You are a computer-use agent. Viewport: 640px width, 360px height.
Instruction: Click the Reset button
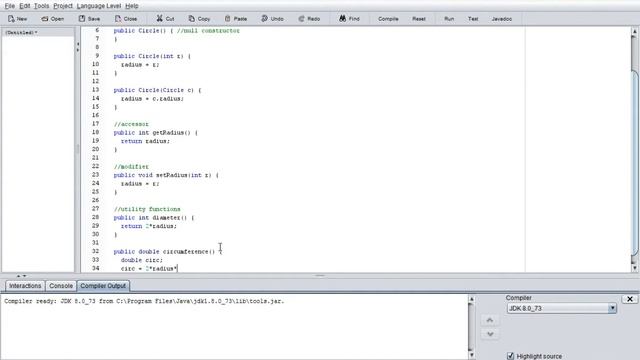tap(419, 19)
